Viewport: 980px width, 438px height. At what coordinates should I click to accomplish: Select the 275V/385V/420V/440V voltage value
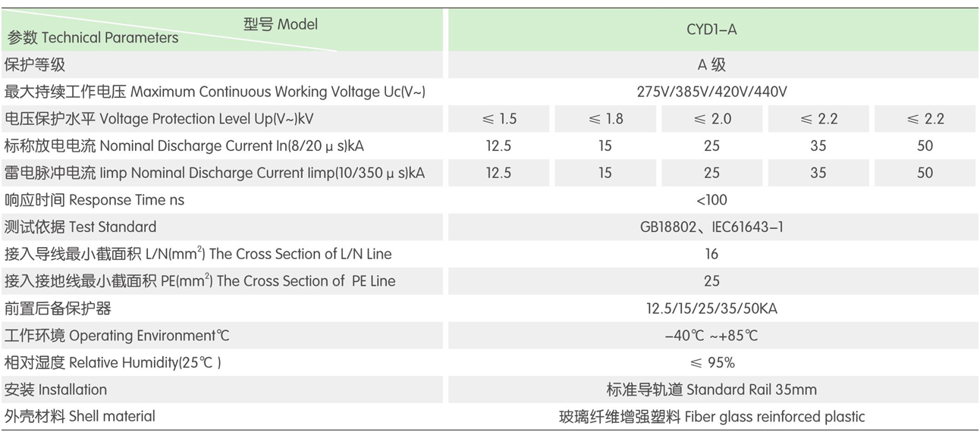[711, 92]
